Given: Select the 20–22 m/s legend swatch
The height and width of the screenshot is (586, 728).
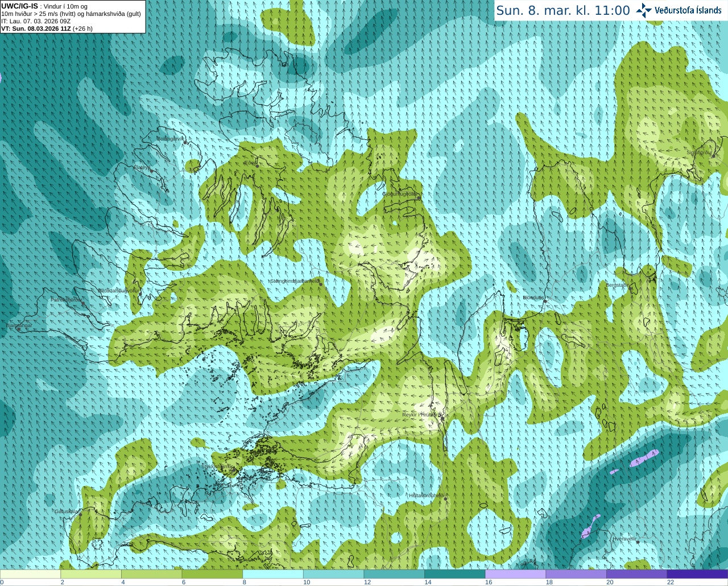Looking at the screenshot, I should pyautogui.click(x=637, y=574).
